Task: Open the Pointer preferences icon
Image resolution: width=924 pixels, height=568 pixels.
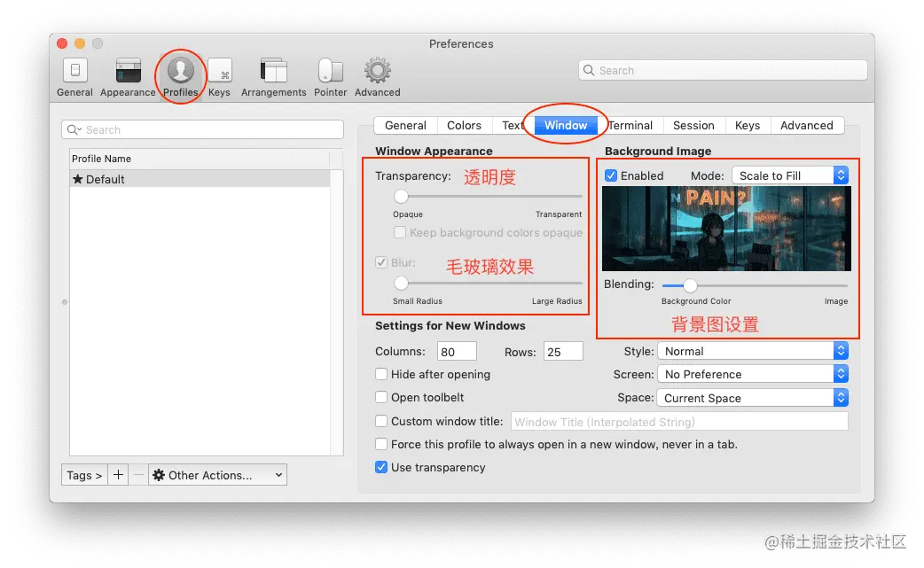Action: (x=330, y=71)
